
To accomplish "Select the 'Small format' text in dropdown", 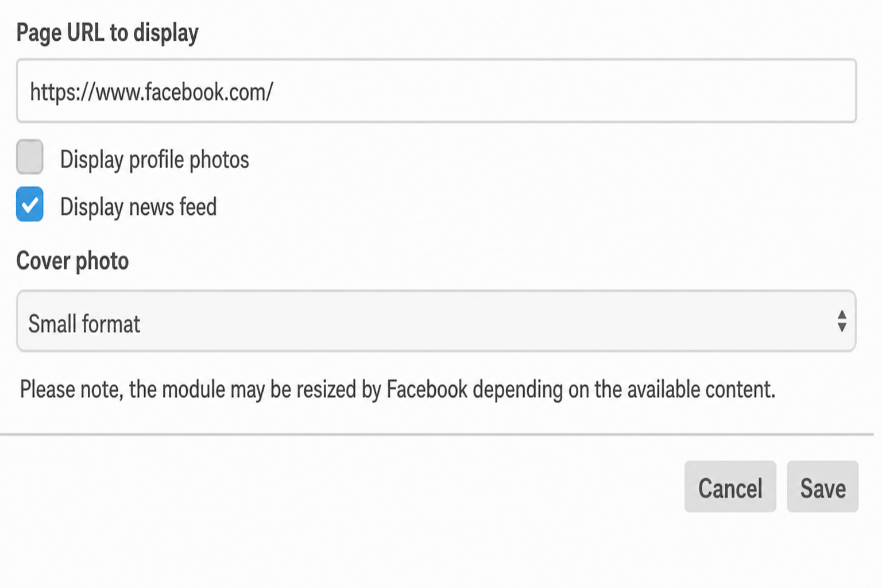I will pos(84,324).
